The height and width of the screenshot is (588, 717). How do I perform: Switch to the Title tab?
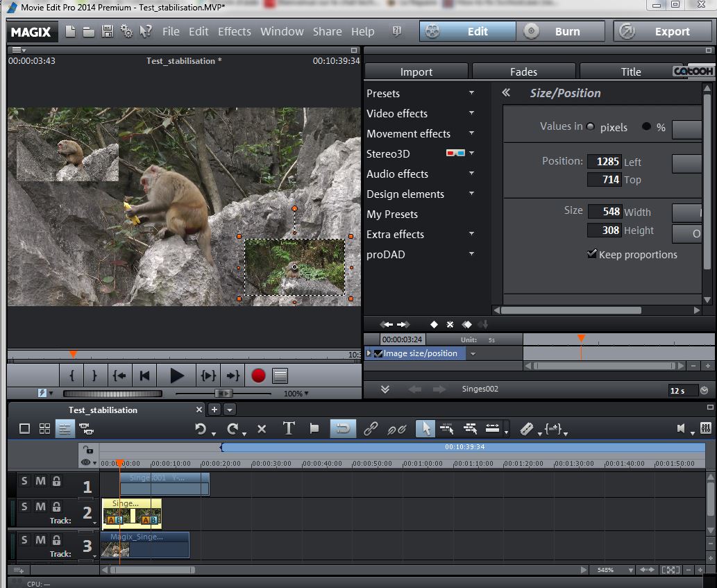coord(630,72)
